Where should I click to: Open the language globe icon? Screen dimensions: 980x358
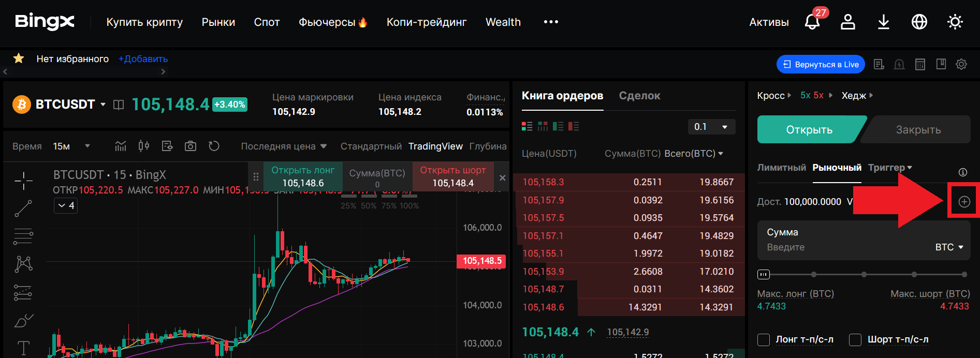(919, 22)
